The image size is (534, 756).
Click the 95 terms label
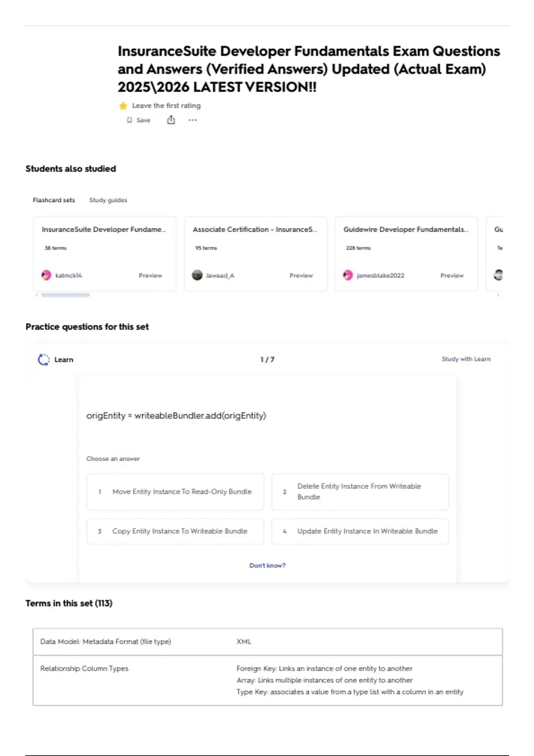(206, 248)
